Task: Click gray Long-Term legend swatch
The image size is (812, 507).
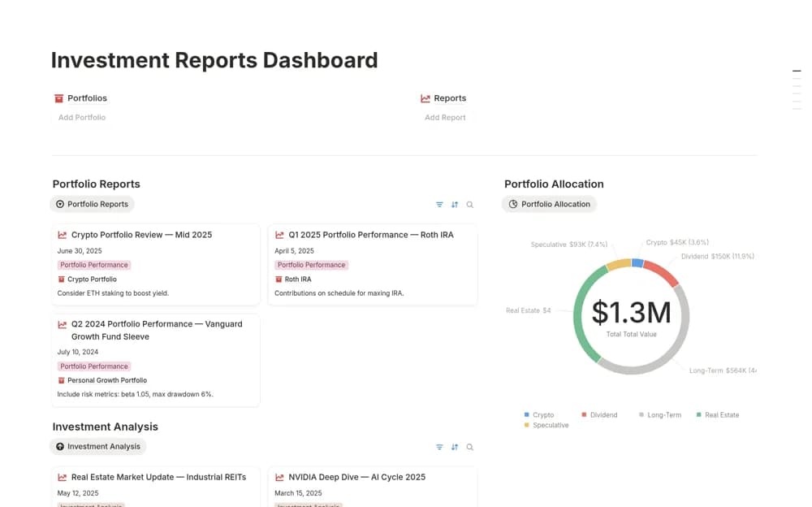Action: tap(641, 414)
